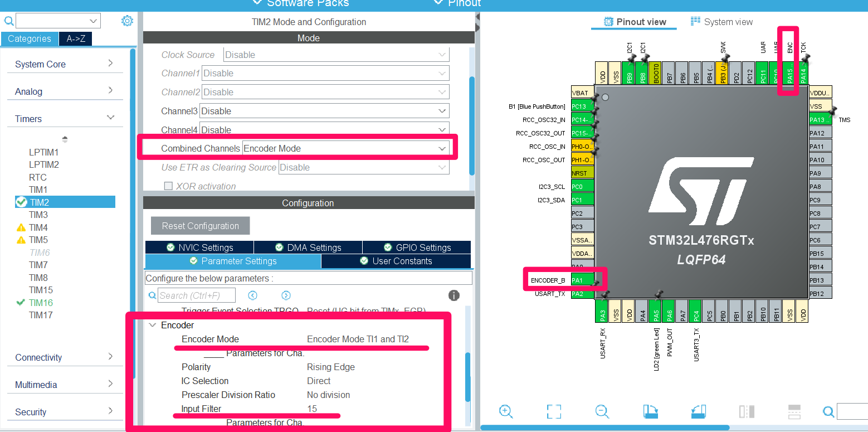Viewport: 868px width, 432px height.
Task: Switch to the System view tab
Action: [x=721, y=22]
